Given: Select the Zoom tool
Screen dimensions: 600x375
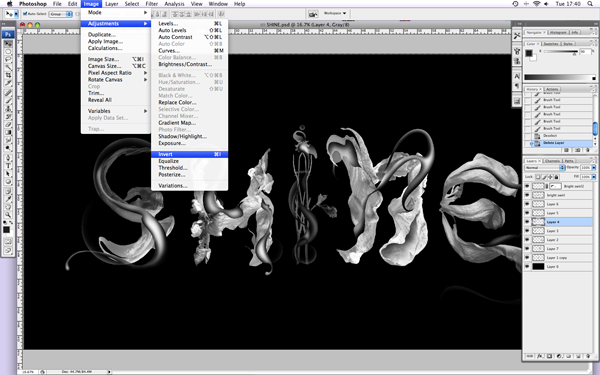Looking at the screenshot, I should pyautogui.click(x=8, y=215).
